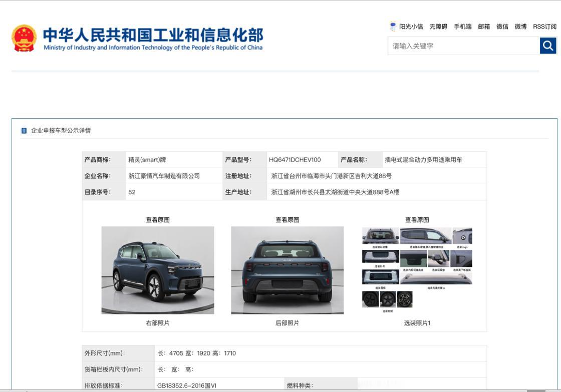Click the 目录序号 label cell
Viewport: 561px width, 392px height.
104,192
